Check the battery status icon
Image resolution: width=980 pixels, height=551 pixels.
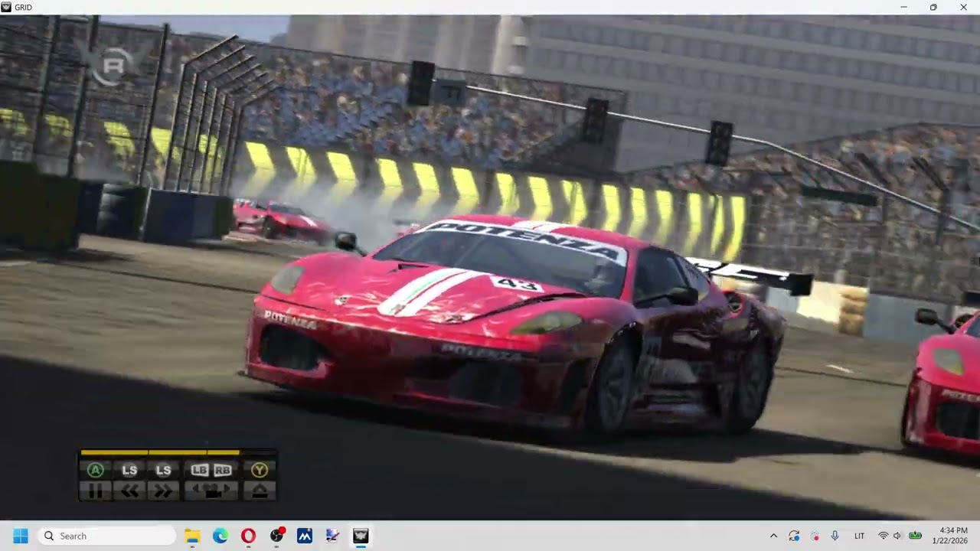point(914,536)
